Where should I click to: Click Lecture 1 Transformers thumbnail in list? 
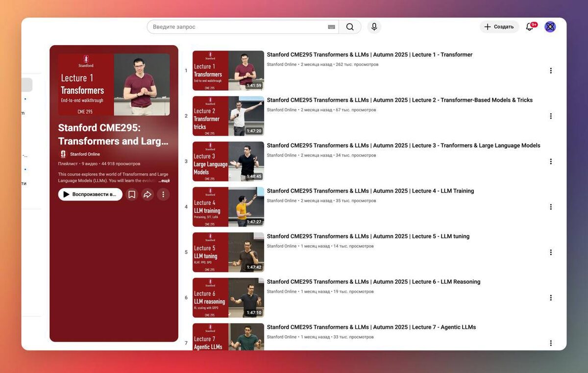pos(228,71)
